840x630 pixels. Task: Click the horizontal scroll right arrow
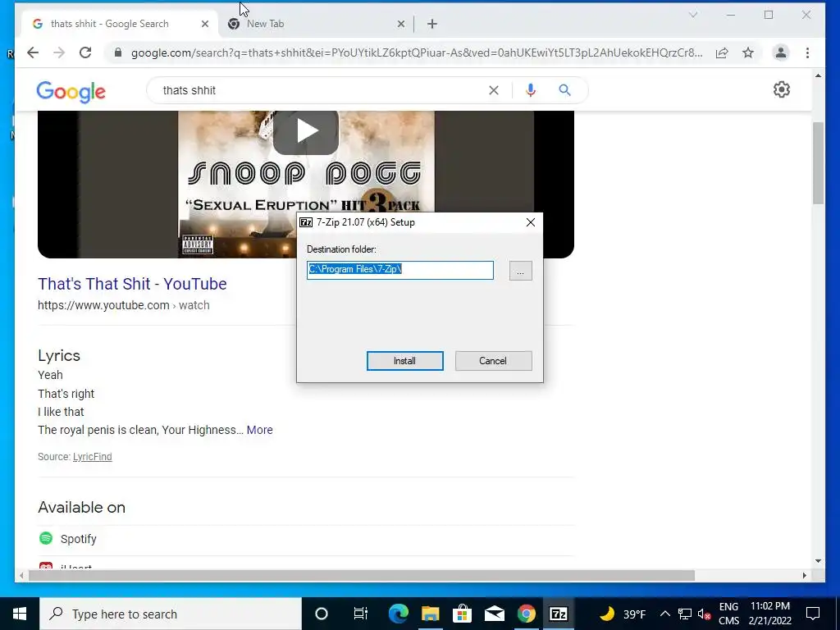pyautogui.click(x=805, y=575)
